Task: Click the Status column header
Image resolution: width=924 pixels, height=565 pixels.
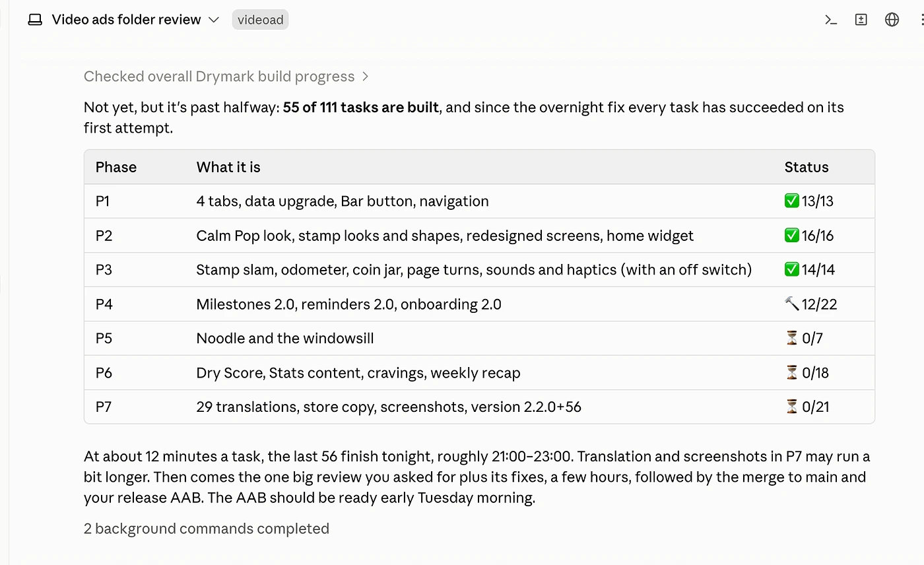Action: tap(806, 167)
